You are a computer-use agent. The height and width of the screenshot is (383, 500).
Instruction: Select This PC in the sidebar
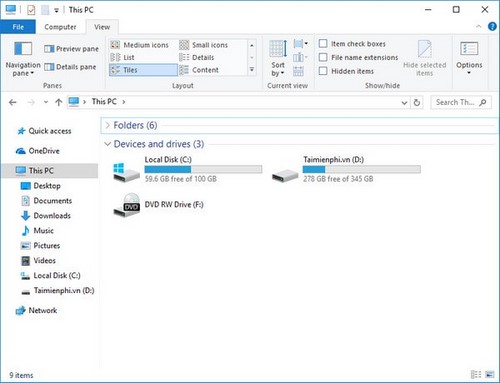pyautogui.click(x=50, y=171)
